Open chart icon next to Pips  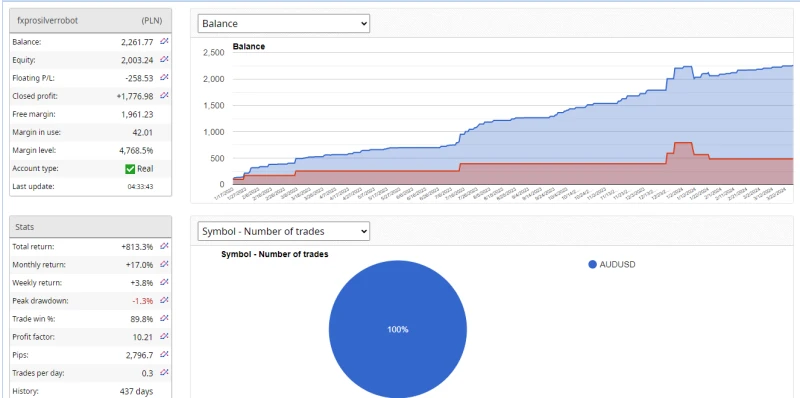[x=164, y=354]
